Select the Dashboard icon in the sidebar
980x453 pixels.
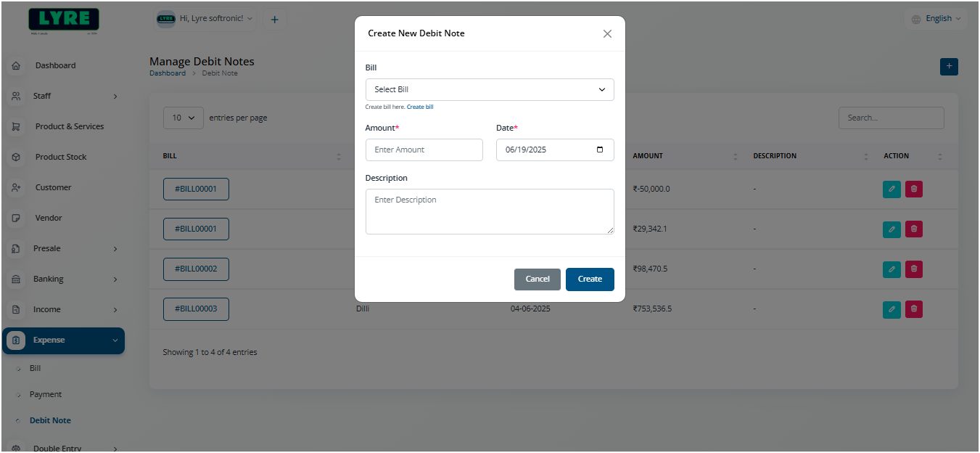pos(15,65)
